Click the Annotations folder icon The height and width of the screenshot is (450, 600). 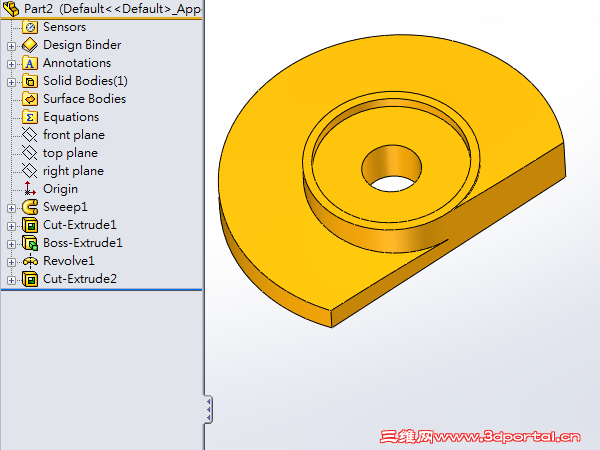(30, 63)
